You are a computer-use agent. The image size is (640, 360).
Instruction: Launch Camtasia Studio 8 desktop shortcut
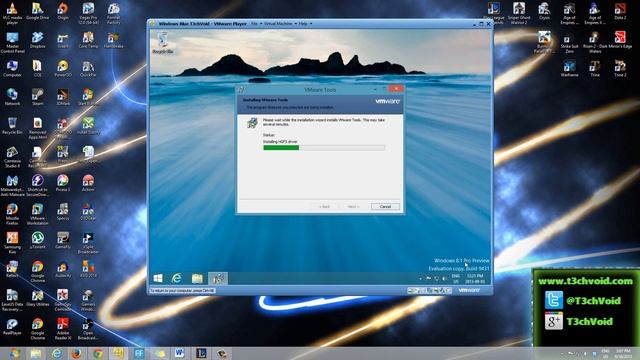pos(12,157)
